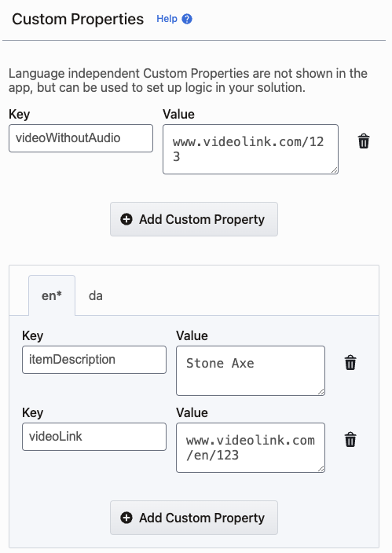Focus the videoWithoutAudio key field

coord(81,138)
